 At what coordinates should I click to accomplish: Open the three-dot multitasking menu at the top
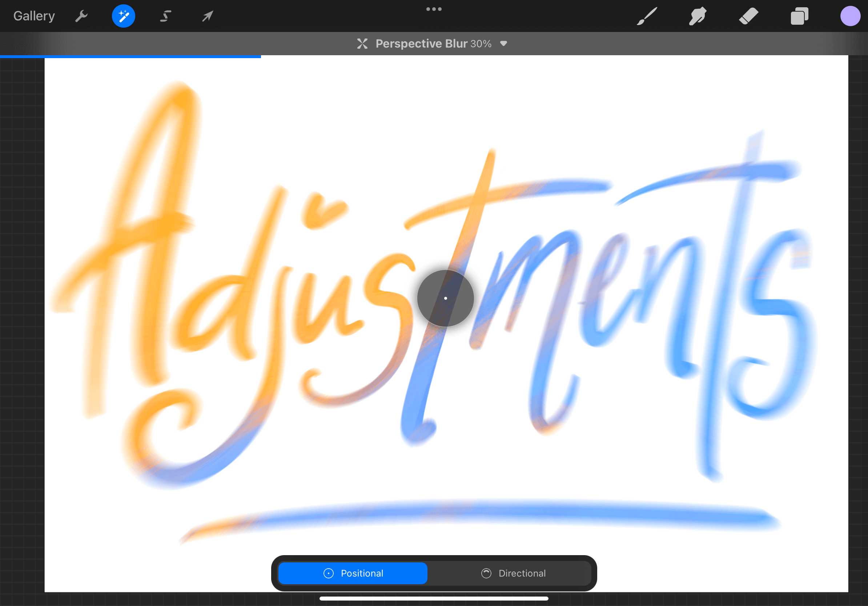(x=434, y=9)
